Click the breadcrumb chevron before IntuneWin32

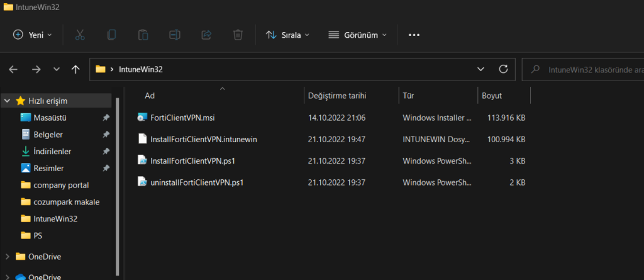112,69
